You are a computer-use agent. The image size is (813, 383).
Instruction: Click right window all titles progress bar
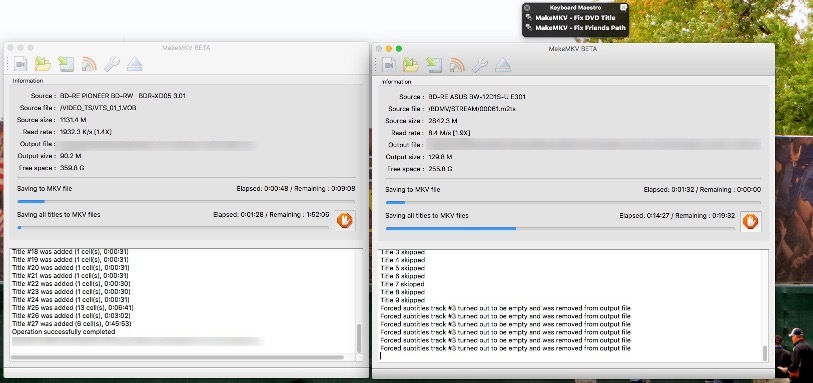pos(560,228)
